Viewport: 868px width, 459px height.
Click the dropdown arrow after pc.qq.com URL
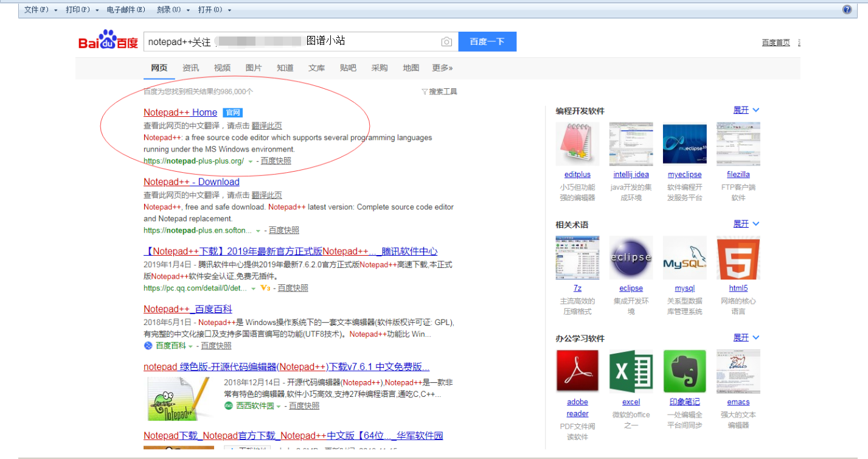(252, 289)
